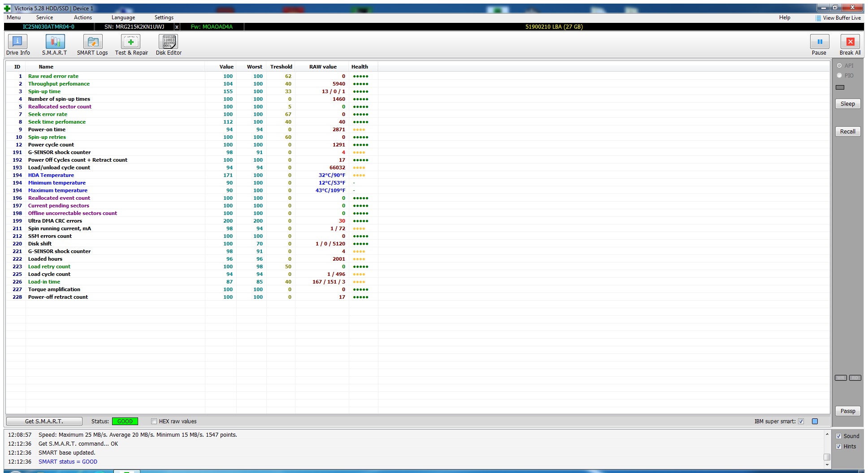Viewport: 868px width, 473px height.
Task: Open the Settings menu
Action: 164,17
